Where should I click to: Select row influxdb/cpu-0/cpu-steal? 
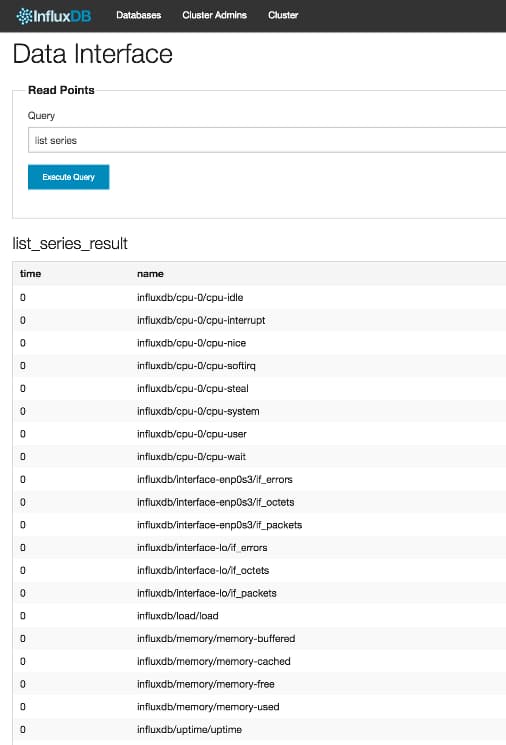(x=259, y=389)
